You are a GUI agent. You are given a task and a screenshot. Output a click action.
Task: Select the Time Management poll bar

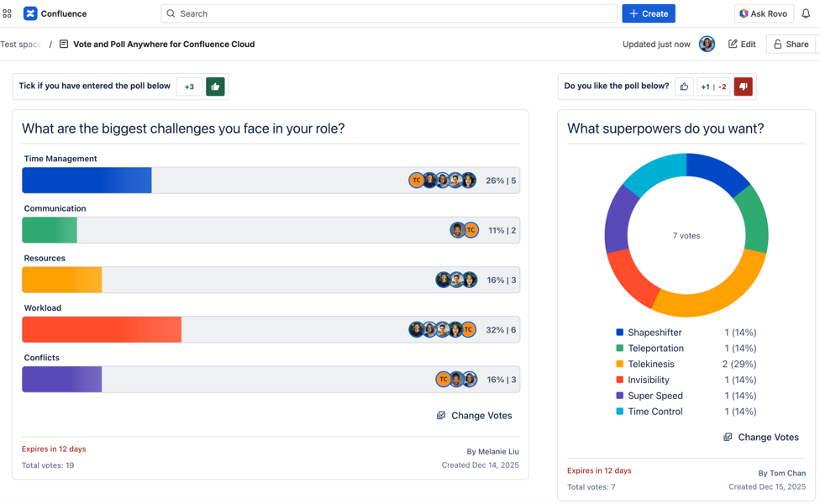271,181
